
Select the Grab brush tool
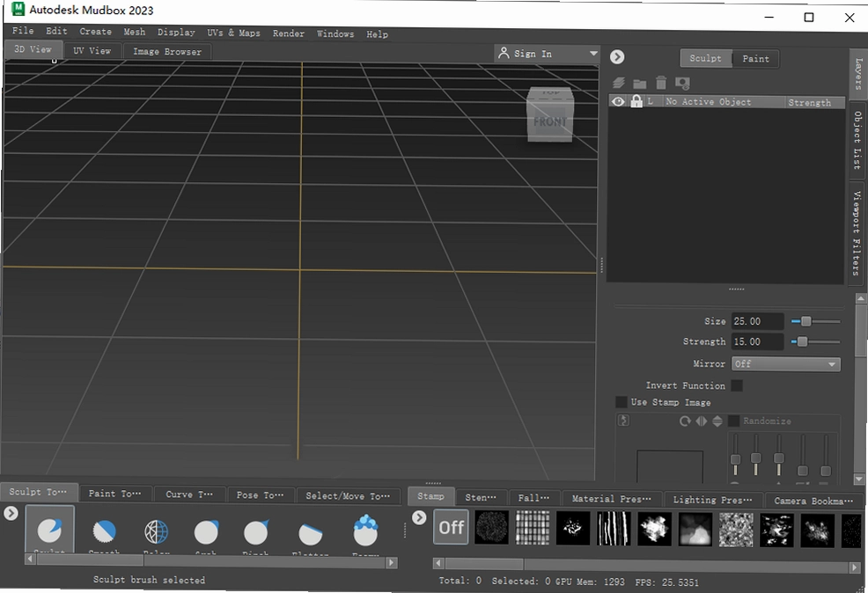pos(206,532)
